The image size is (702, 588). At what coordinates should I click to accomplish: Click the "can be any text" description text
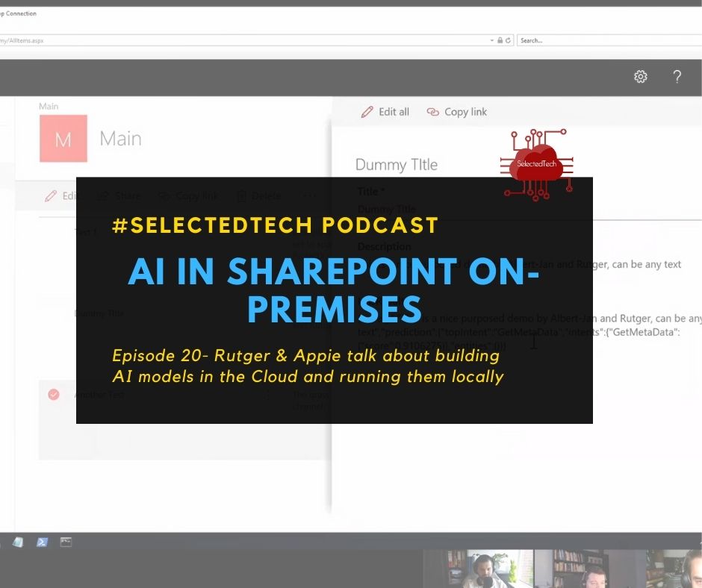coord(647,264)
